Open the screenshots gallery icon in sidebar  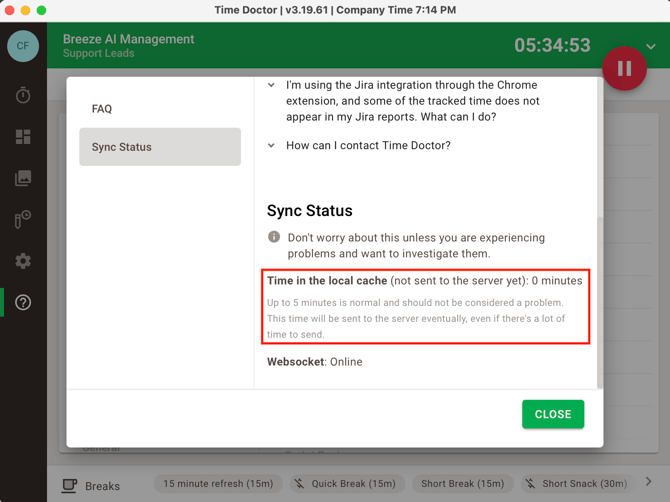point(23,178)
